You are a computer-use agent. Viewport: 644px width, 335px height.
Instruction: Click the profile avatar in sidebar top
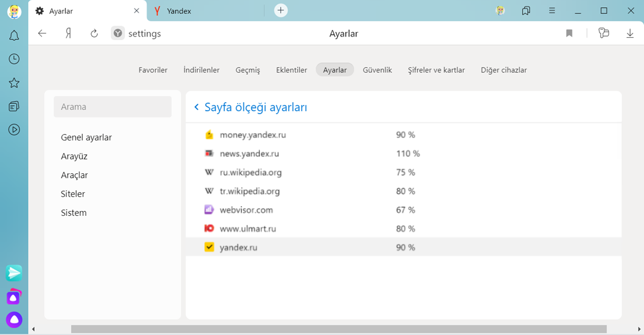pyautogui.click(x=14, y=12)
